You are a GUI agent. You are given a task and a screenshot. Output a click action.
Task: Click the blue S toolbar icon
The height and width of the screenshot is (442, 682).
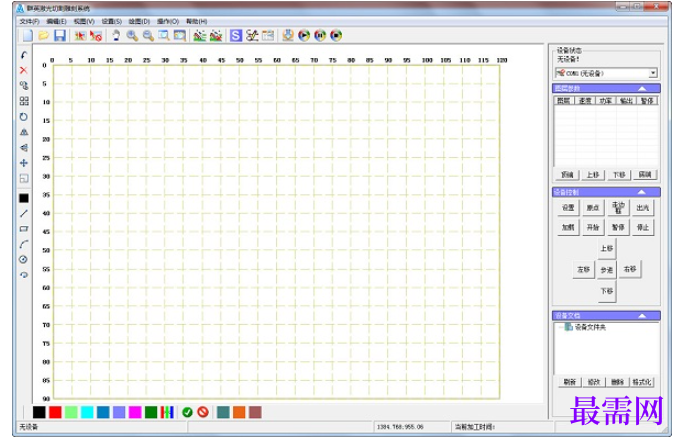coord(236,36)
